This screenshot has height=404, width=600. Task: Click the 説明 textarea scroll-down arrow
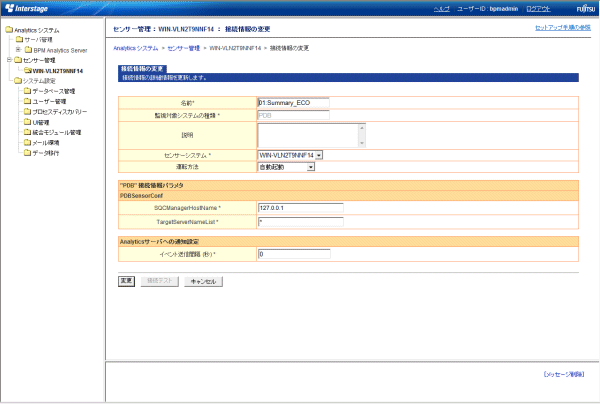(x=362, y=143)
